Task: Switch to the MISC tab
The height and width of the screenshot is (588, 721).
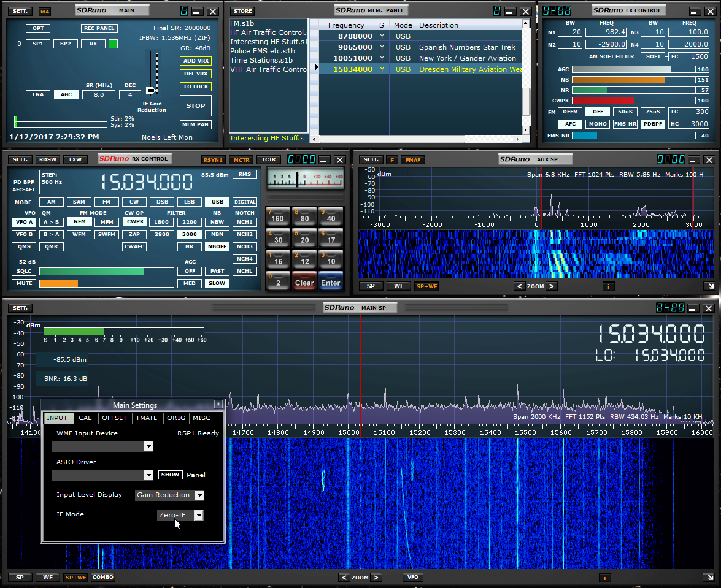Action: (x=201, y=418)
